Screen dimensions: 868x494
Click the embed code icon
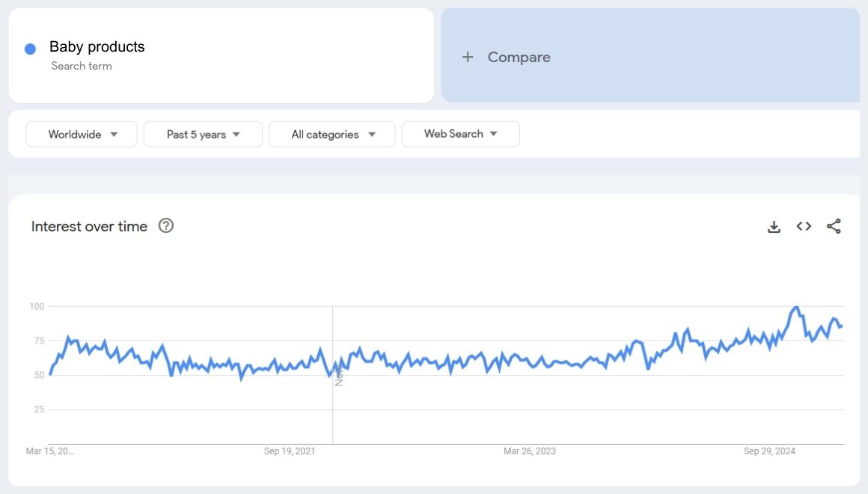coord(804,227)
